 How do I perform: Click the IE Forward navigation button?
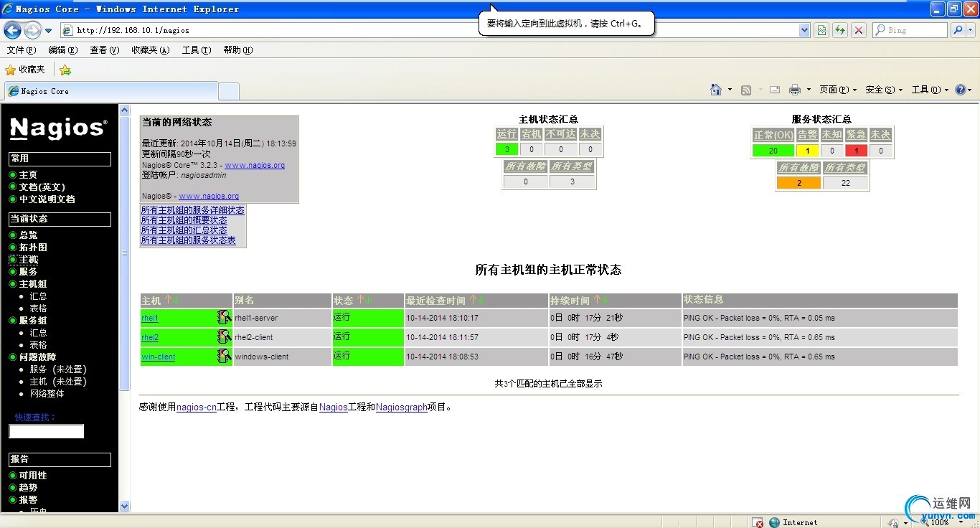click(32, 30)
